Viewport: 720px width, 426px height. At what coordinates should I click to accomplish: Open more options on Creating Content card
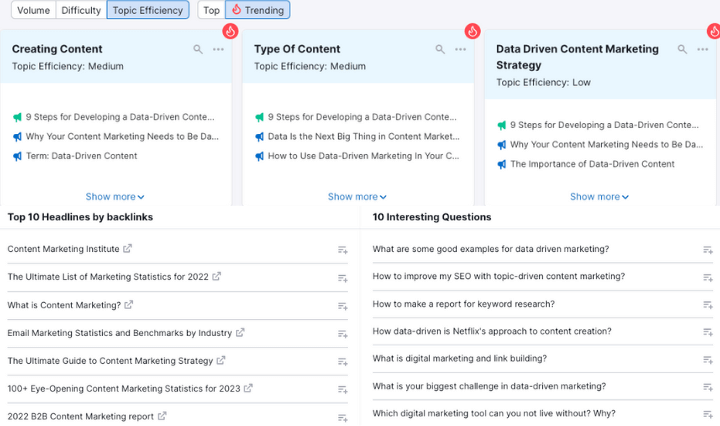click(x=219, y=49)
